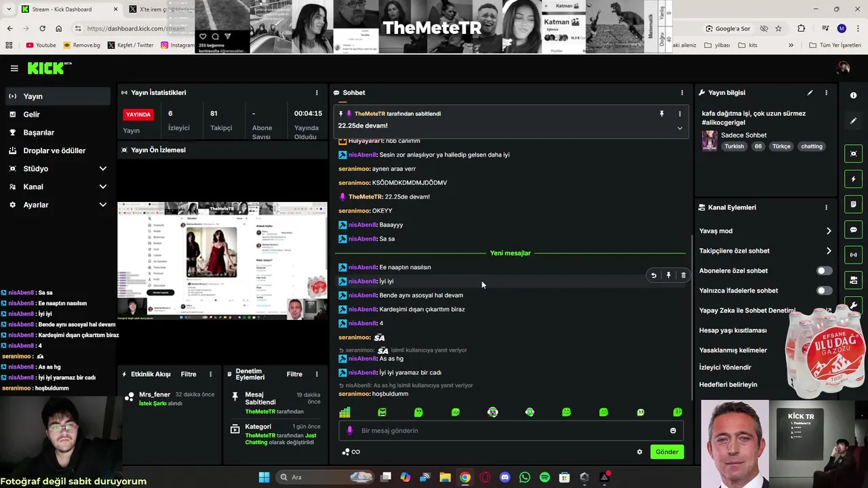The height and width of the screenshot is (488, 868).
Task: Click the stream preview thumbnail
Action: coord(222,260)
